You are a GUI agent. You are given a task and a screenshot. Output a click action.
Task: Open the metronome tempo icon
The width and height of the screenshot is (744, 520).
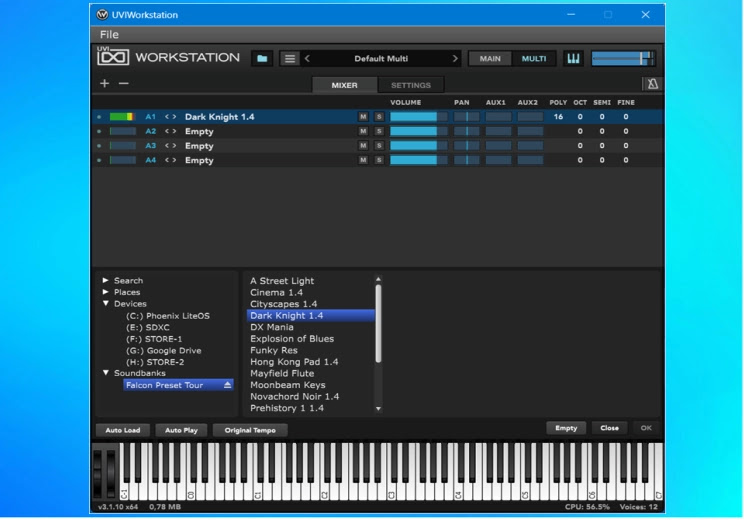(652, 84)
